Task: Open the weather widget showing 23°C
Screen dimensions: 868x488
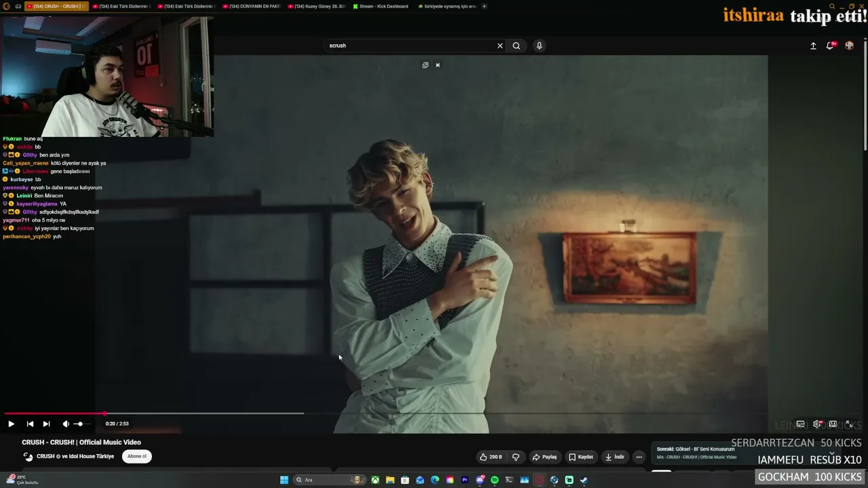Action: click(22, 480)
